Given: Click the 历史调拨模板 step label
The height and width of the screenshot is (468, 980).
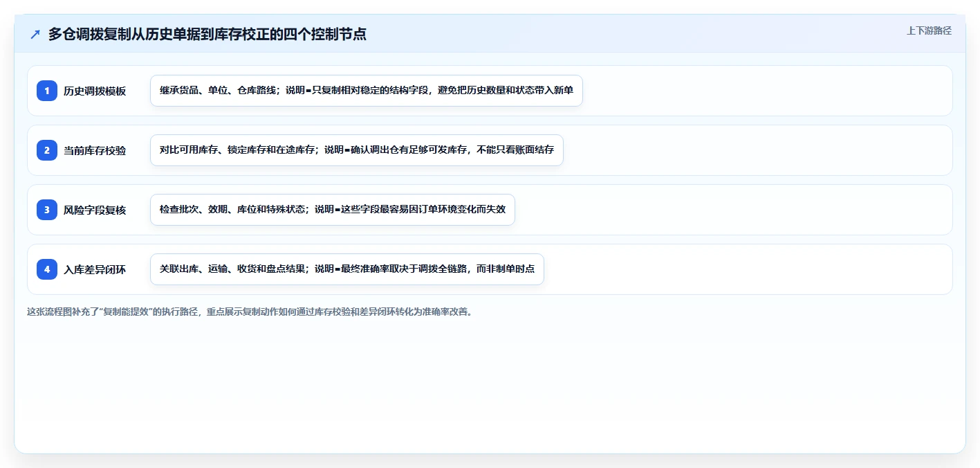Looking at the screenshot, I should pos(95,91).
